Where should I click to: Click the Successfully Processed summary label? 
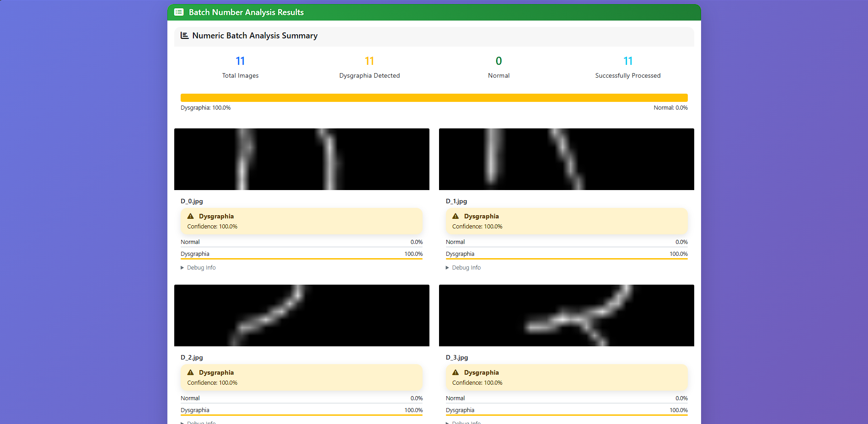(x=627, y=75)
